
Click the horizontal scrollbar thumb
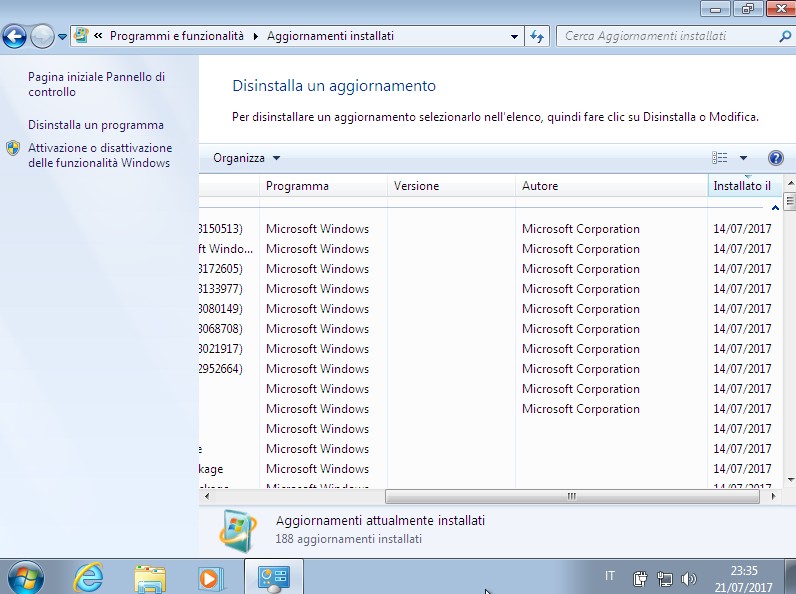[x=572, y=496]
